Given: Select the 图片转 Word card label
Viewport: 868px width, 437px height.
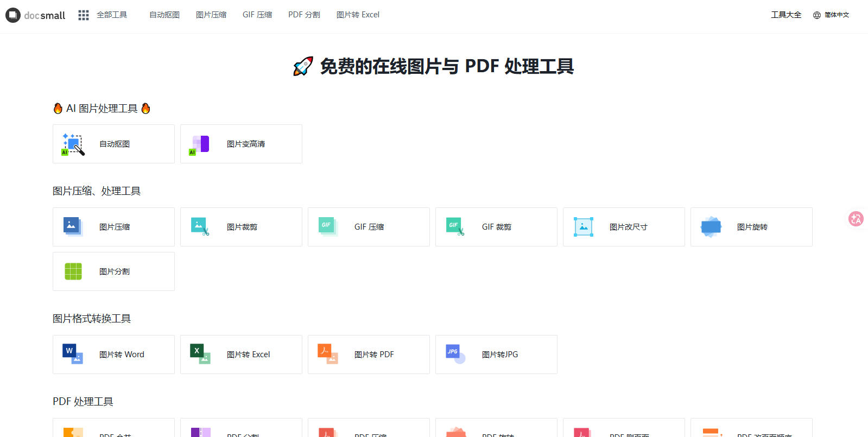Looking at the screenshot, I should tap(122, 354).
